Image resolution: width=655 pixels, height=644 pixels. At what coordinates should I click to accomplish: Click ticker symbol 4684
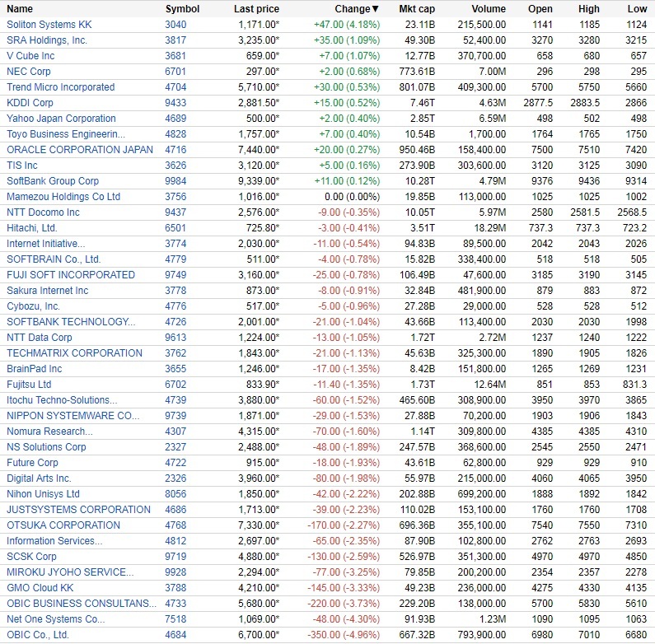click(x=175, y=635)
